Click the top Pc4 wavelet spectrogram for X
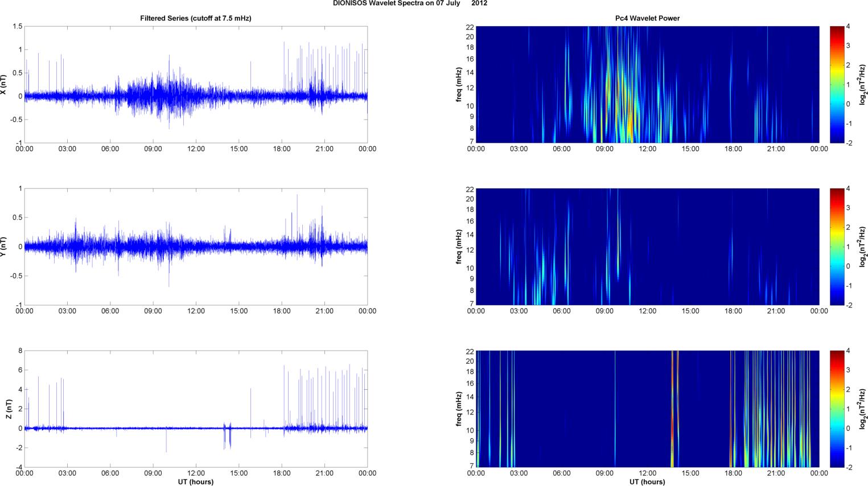868x486 pixels. pos(647,85)
